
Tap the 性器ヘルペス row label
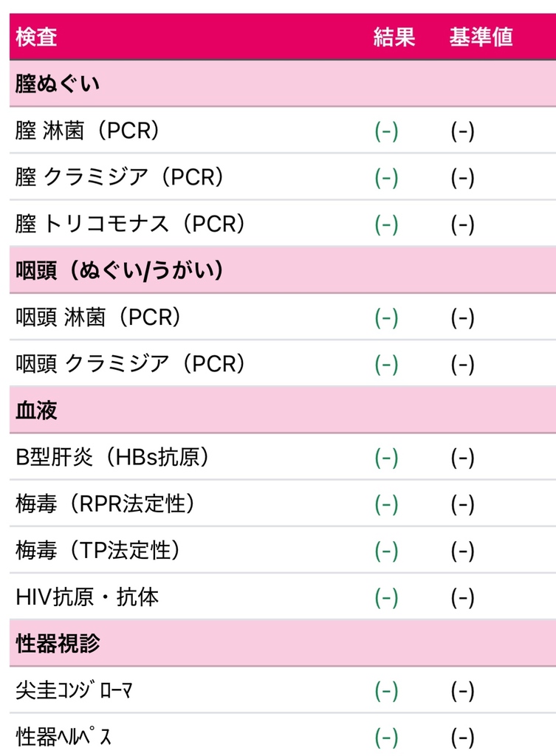tap(64, 737)
